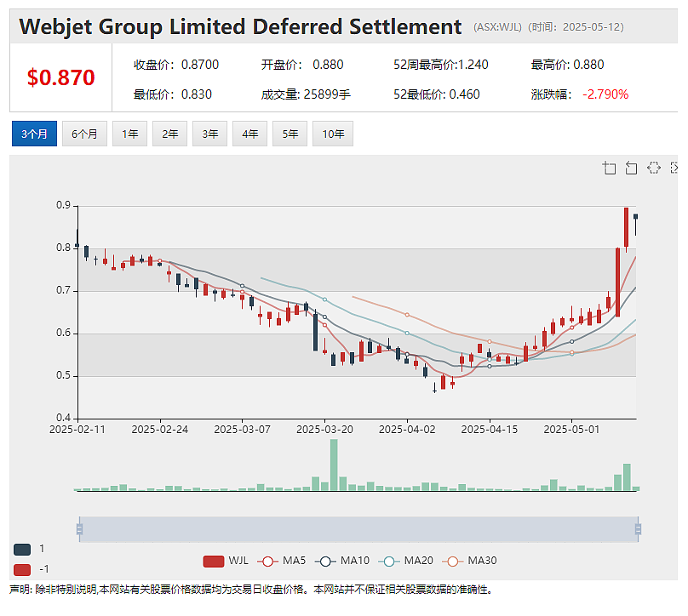Click the 最高价: 0.880 text
Image resolution: width=688 pixels, height=616 pixels.
click(x=567, y=65)
